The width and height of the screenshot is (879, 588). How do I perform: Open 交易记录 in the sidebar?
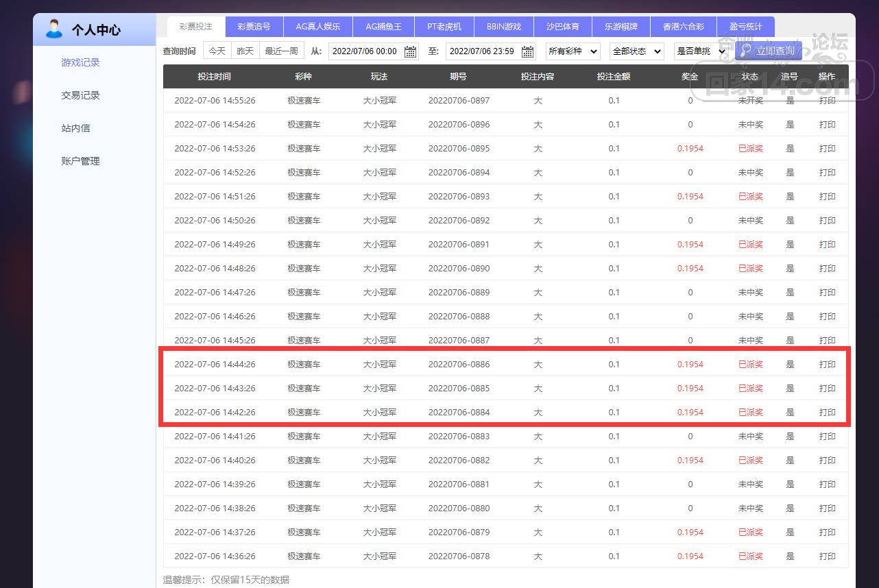(80, 95)
